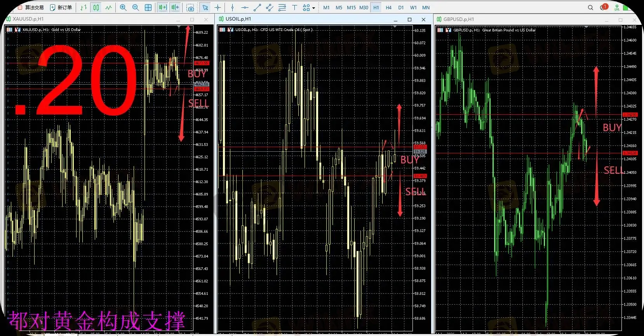Image resolution: width=644 pixels, height=336 pixels.
Task: Select the trendline drawing tool
Action: (257, 7)
